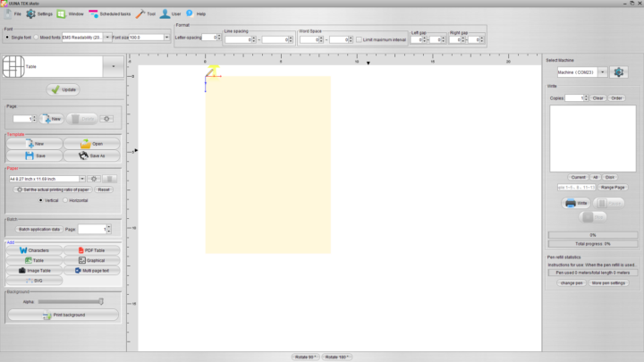The width and height of the screenshot is (644, 362).
Task: Click the Batch Page number field
Action: coord(92,229)
